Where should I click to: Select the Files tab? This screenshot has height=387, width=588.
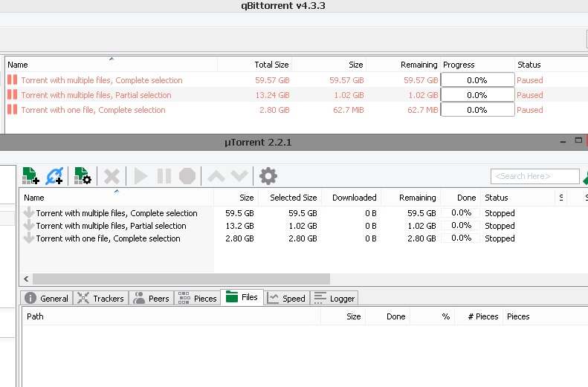pyautogui.click(x=242, y=297)
